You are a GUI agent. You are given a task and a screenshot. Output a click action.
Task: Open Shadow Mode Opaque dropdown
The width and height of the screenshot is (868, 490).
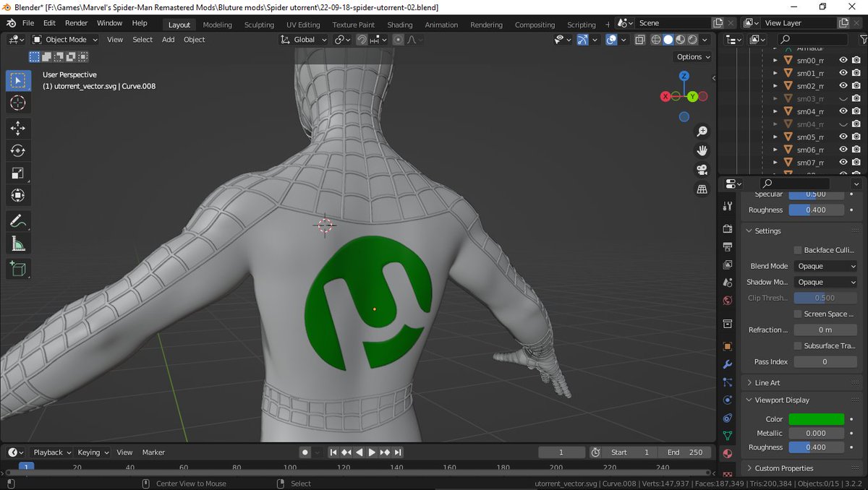point(825,282)
